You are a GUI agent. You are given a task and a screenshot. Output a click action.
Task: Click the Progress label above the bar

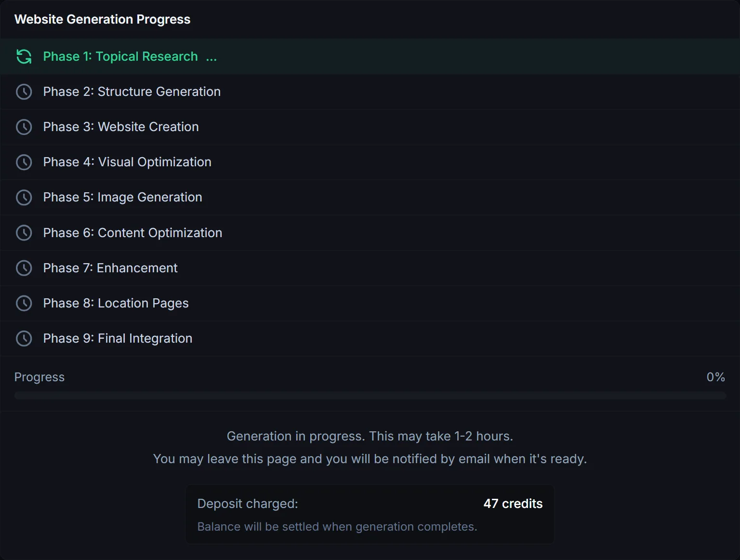40,377
